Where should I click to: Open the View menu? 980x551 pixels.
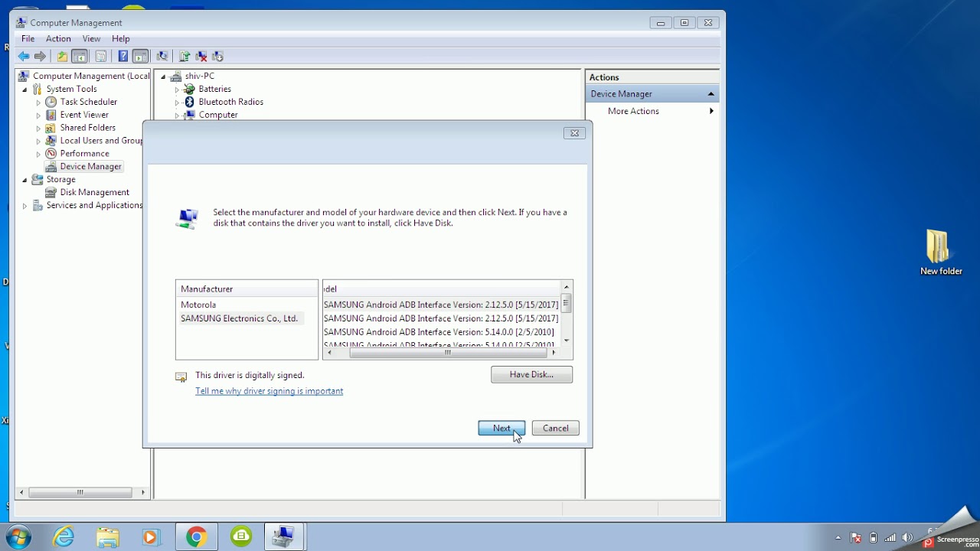(91, 38)
